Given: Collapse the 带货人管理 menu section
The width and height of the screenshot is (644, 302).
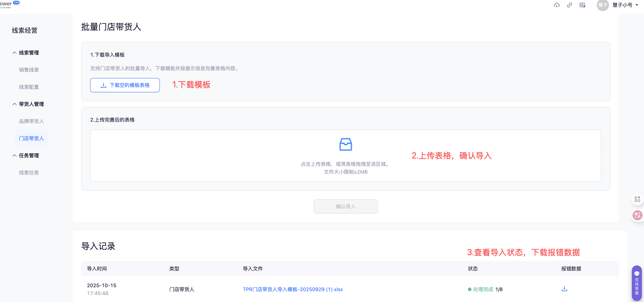Looking at the screenshot, I should click(14, 104).
